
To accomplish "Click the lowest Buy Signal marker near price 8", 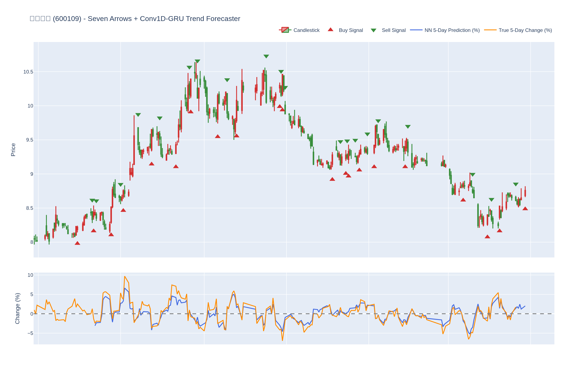I will click(77, 243).
